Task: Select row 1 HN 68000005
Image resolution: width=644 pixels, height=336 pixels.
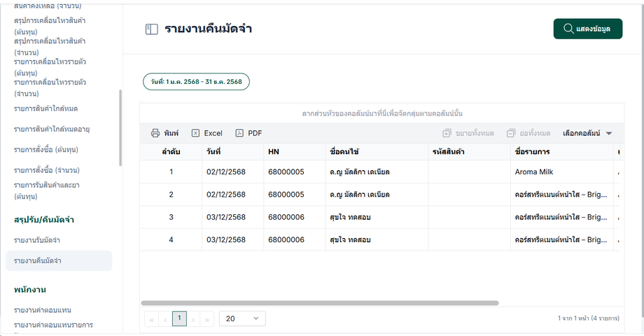Action: pos(295,171)
